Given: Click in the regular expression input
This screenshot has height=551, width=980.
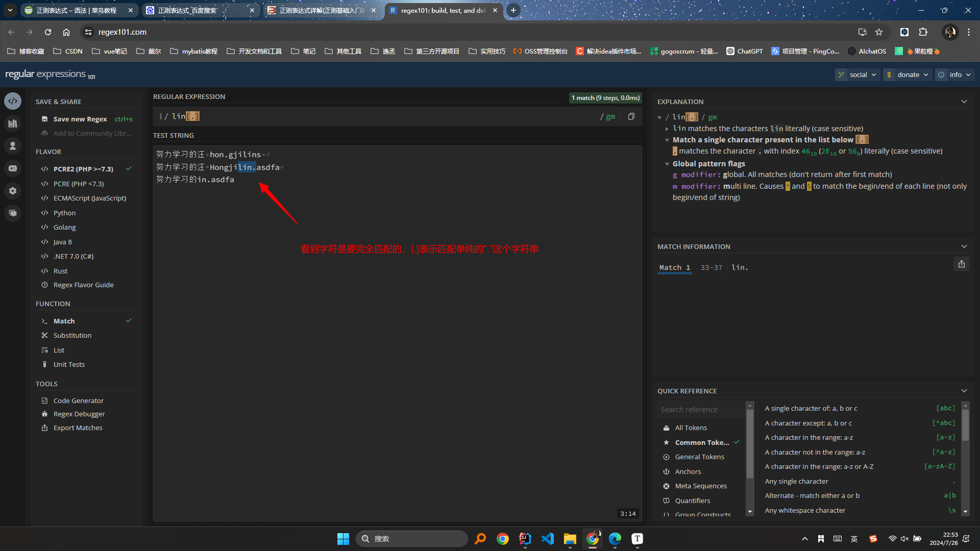Looking at the screenshot, I should 383,116.
